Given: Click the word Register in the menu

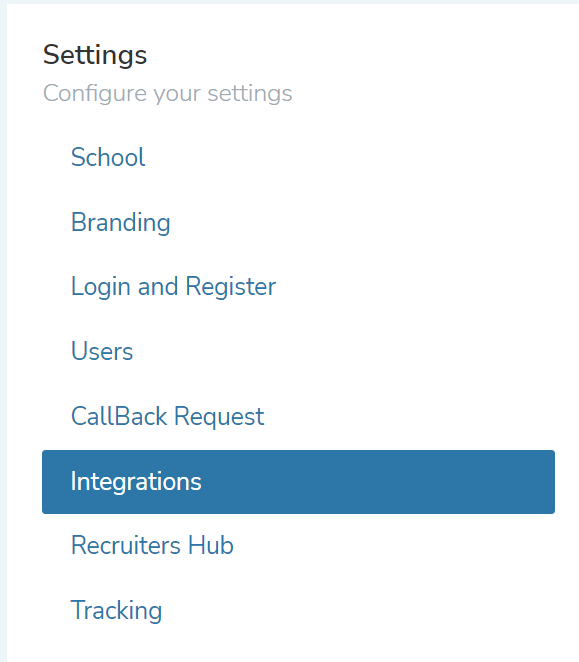Looking at the screenshot, I should click(x=231, y=288).
